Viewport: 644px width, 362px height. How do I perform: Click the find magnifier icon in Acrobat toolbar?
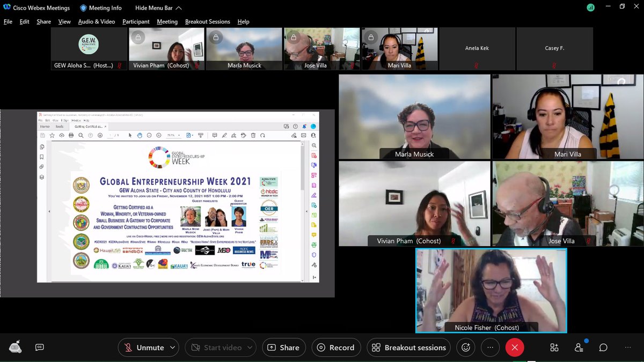point(80,135)
